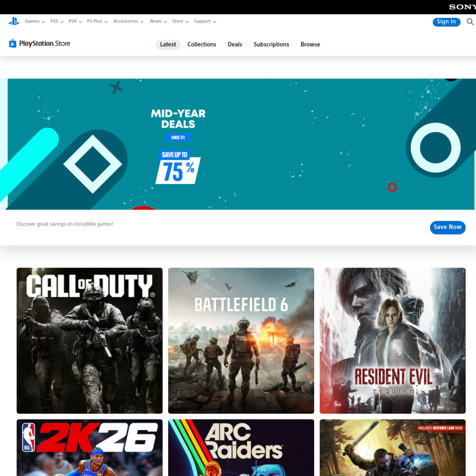Select the Latest tab
This screenshot has width=476, height=476.
[168, 44]
